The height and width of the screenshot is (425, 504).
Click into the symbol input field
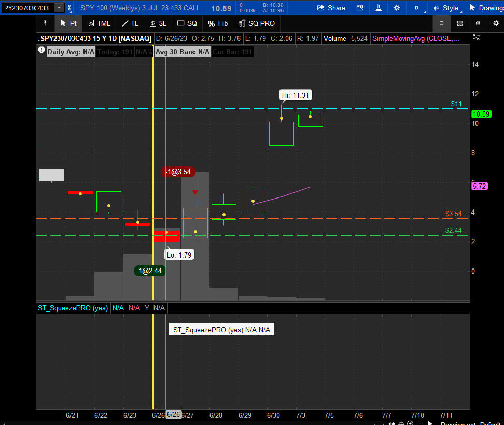coord(28,8)
